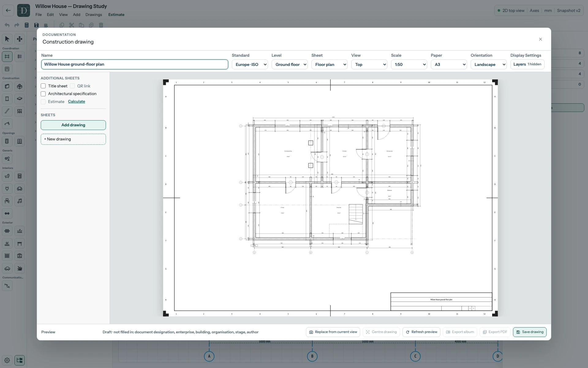Click the trash delete icon in toolbar
Image resolution: width=588 pixels, height=368 pixels.
(101, 25)
